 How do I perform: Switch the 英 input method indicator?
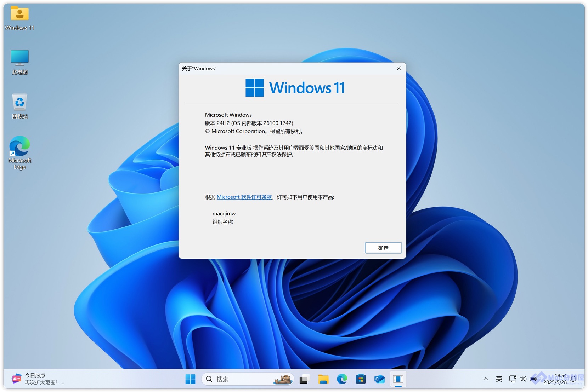click(499, 379)
